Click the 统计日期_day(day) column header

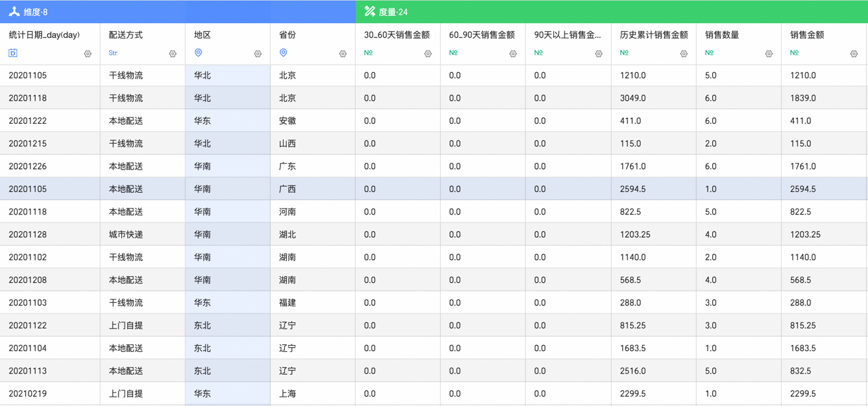click(x=50, y=44)
